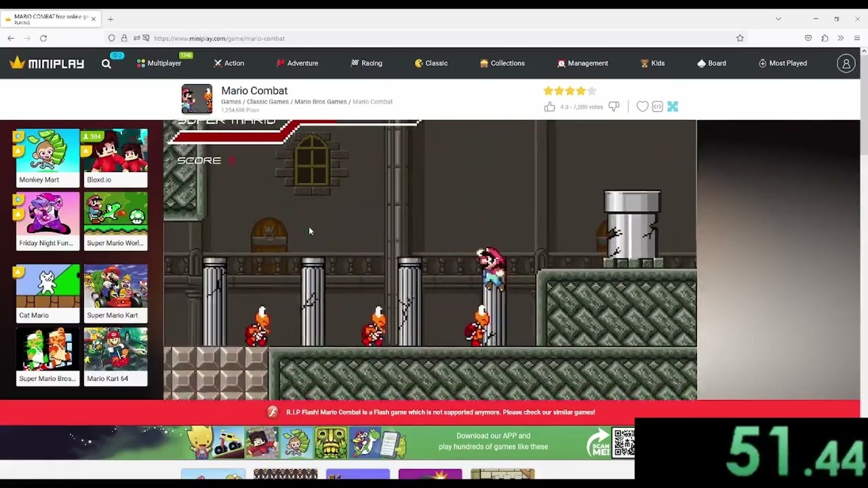Click the tracking protection shield icon
868x488 pixels.
(x=111, y=38)
